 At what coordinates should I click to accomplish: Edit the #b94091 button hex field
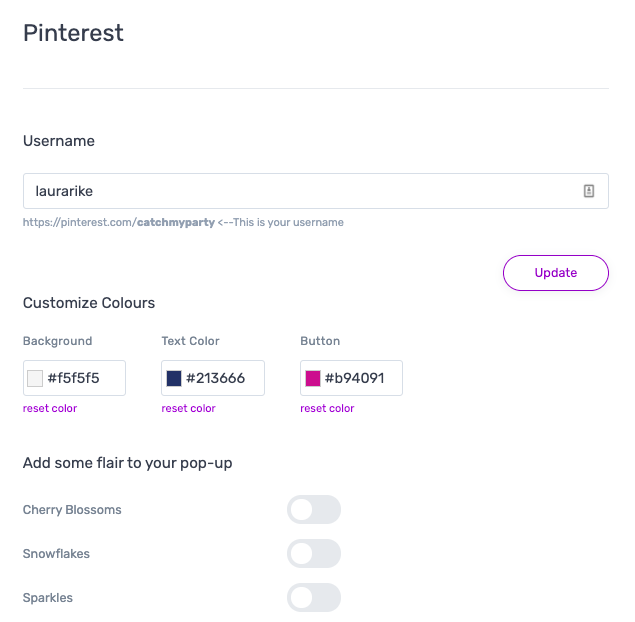[x=352, y=378]
